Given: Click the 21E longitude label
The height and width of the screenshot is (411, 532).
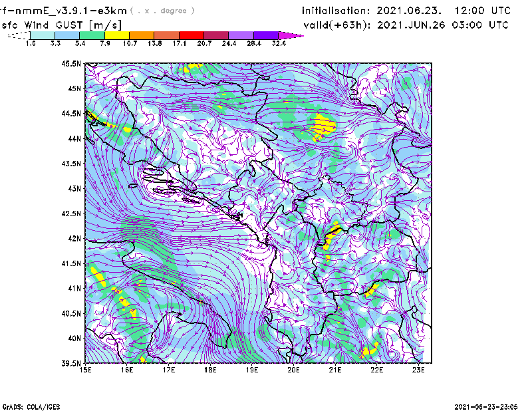Looking at the screenshot, I should point(335,370).
